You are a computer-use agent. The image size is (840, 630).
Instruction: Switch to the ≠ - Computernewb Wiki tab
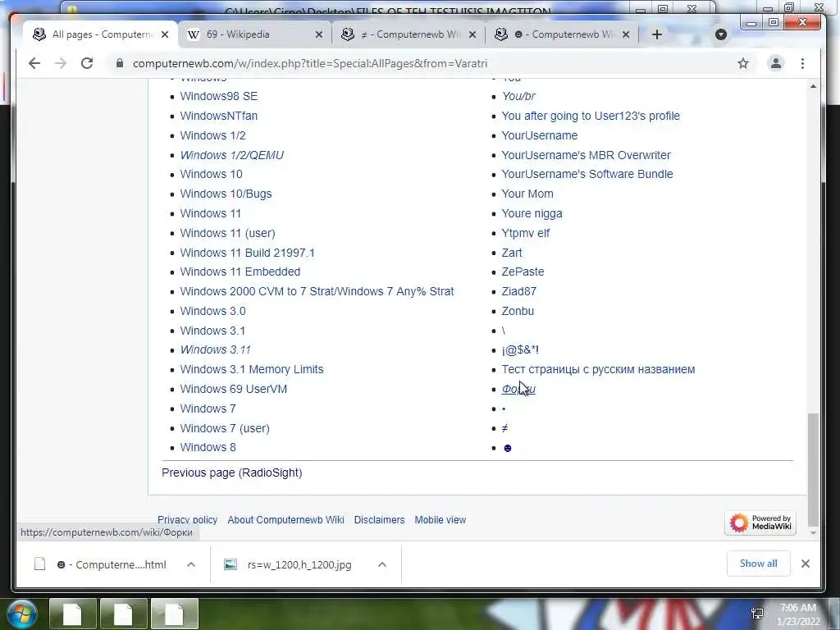coord(409,34)
